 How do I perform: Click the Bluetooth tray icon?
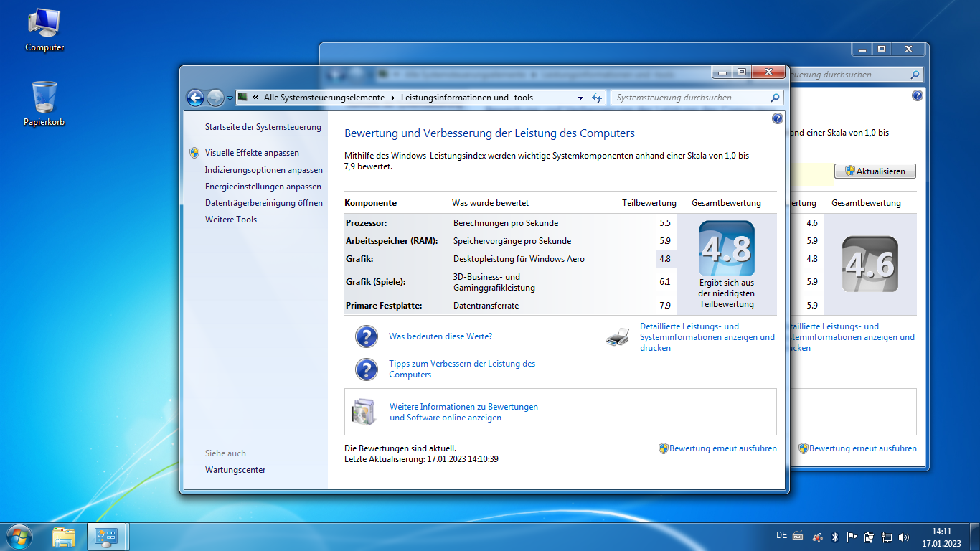coord(835,537)
